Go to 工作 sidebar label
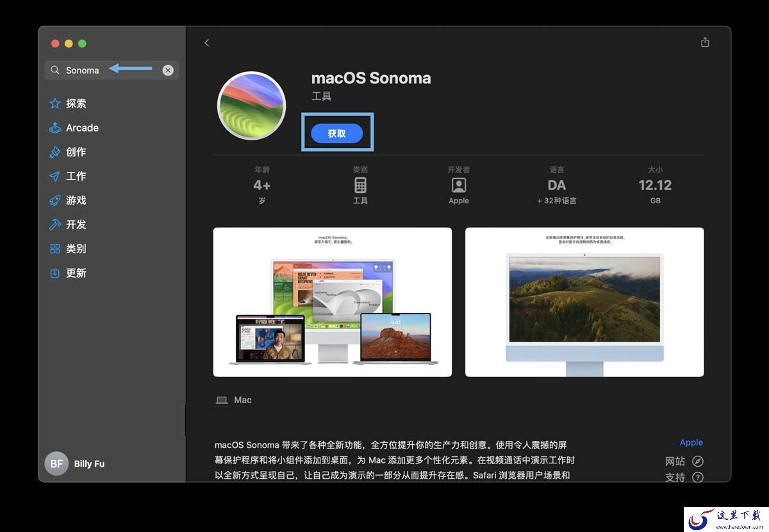This screenshot has width=769, height=532. [x=76, y=176]
